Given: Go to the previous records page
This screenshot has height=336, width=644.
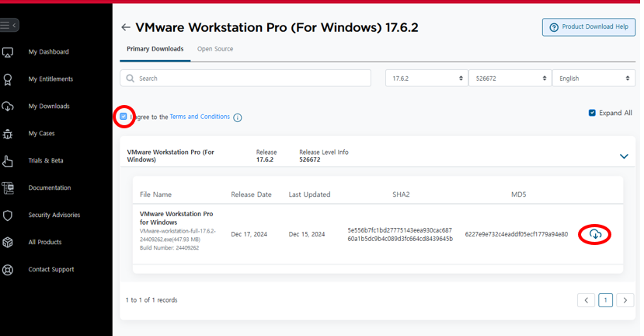Looking at the screenshot, I should (x=586, y=300).
